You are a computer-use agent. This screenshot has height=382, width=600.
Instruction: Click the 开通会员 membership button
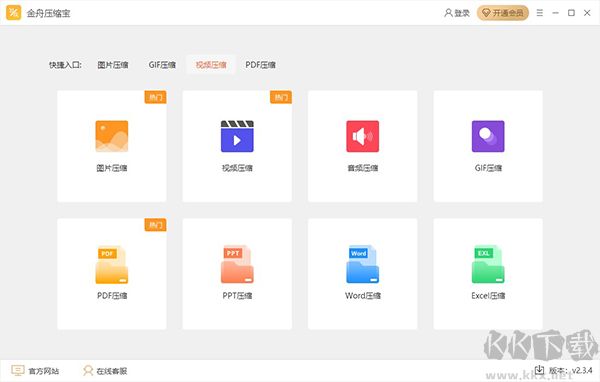coord(502,13)
